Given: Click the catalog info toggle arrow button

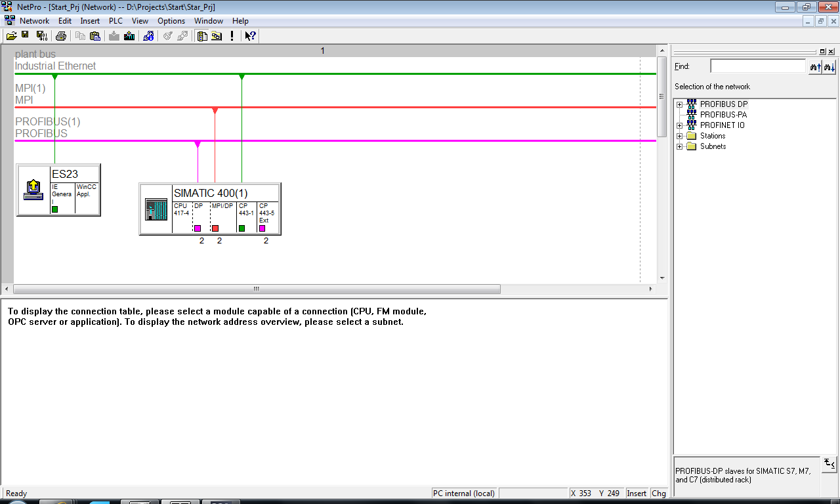Looking at the screenshot, I should pos(829,464).
